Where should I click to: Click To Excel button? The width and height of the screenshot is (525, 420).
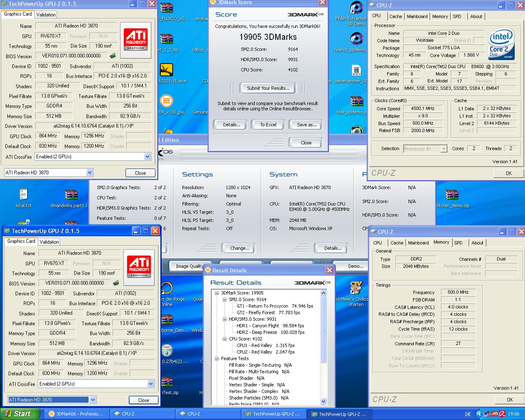[x=268, y=125]
